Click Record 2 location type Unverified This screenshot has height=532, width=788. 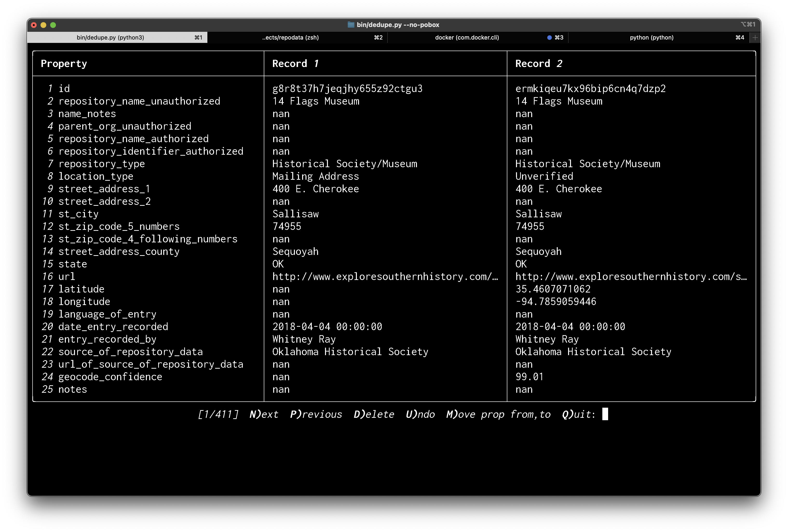tap(544, 177)
